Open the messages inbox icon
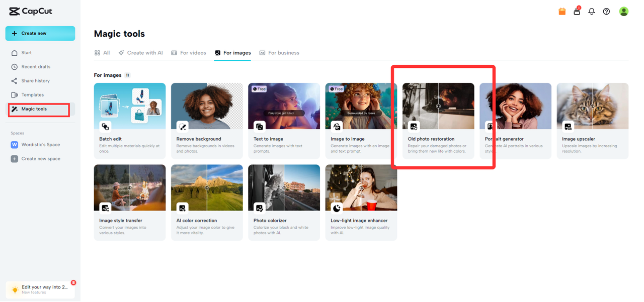Screen dimensions: 644x302 pos(577,11)
